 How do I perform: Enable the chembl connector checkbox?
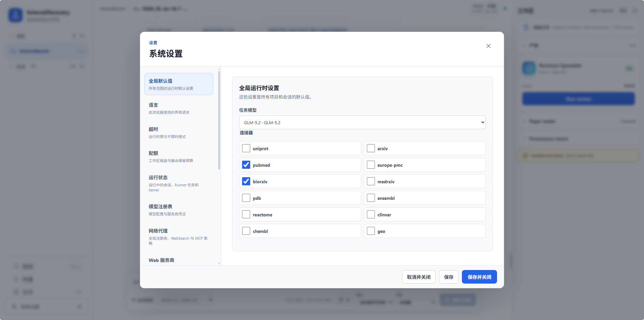(246, 231)
